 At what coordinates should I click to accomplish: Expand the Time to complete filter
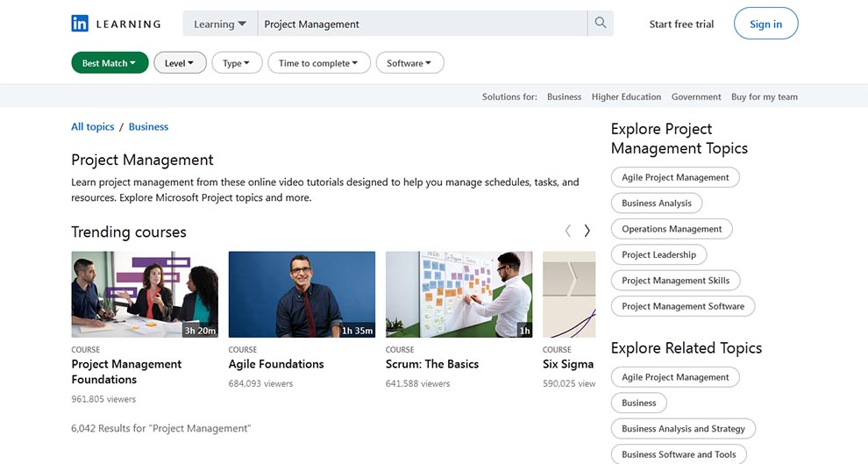coord(318,63)
